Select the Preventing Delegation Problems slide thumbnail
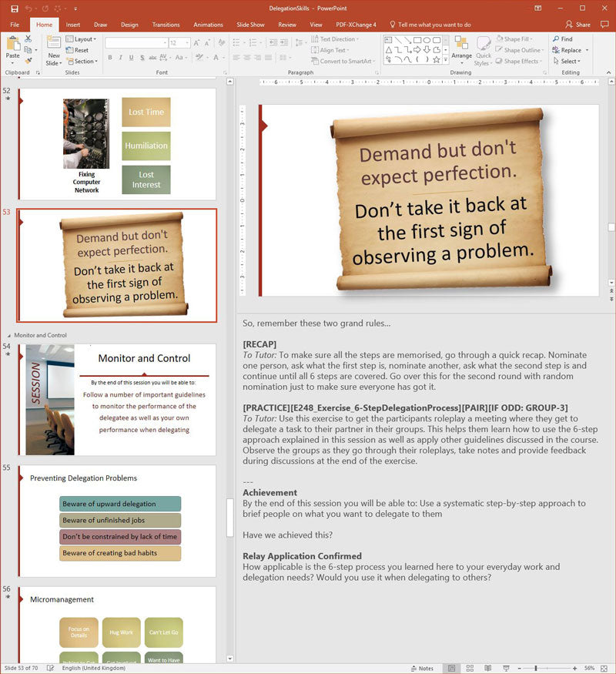The image size is (616, 674). (117, 521)
